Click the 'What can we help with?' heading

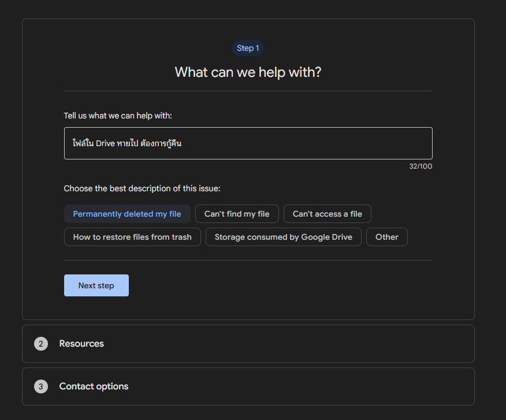(x=248, y=72)
